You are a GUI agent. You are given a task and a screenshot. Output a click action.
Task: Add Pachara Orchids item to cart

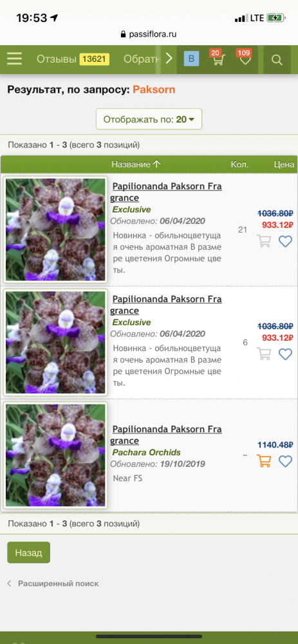click(263, 461)
